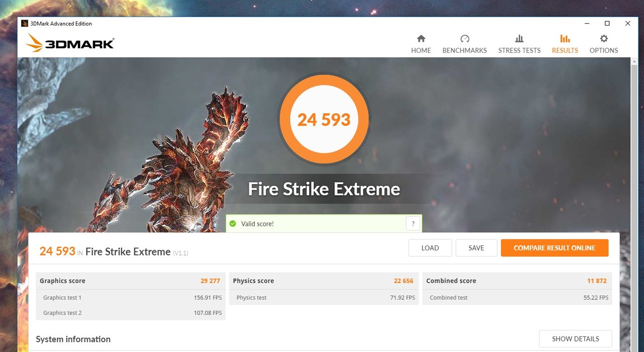Click the 55.22 FPS value
The image size is (644, 352).
click(596, 298)
